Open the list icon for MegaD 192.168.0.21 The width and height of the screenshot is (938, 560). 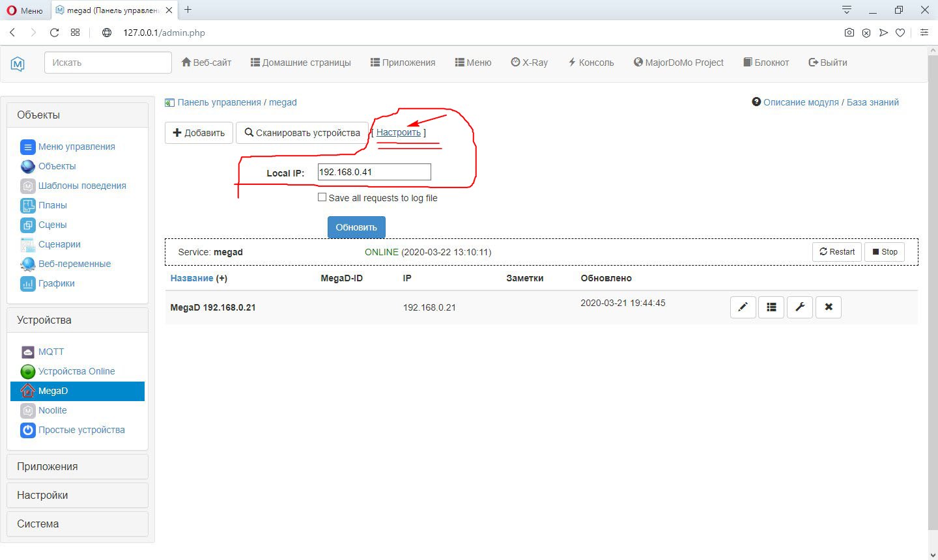[x=771, y=307]
